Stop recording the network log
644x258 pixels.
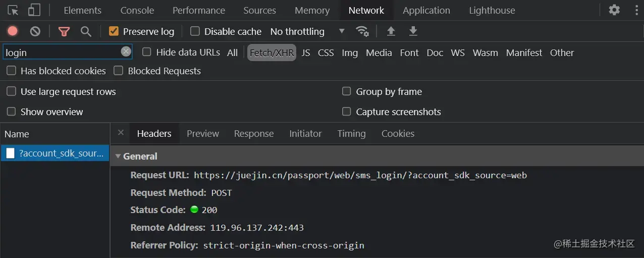[13, 31]
